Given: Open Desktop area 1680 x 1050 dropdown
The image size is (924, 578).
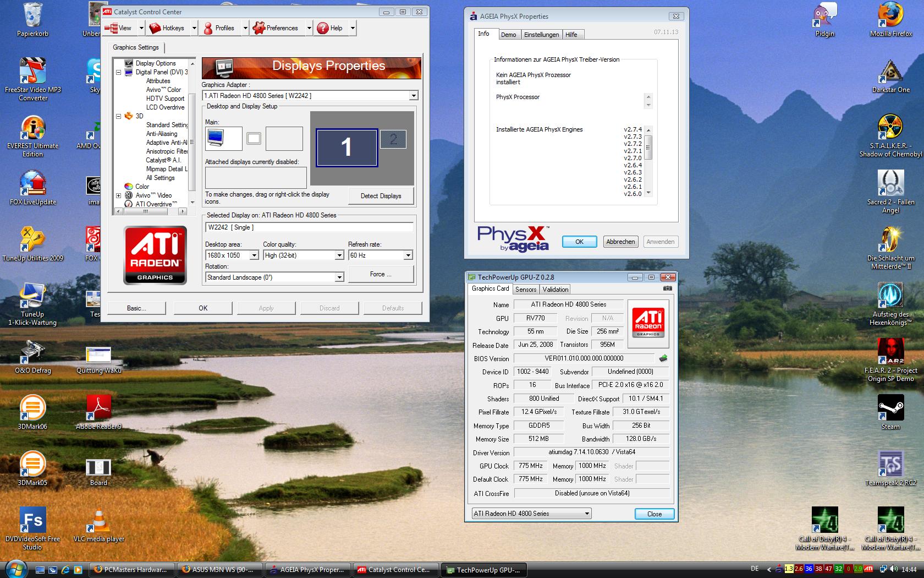Looking at the screenshot, I should (254, 255).
